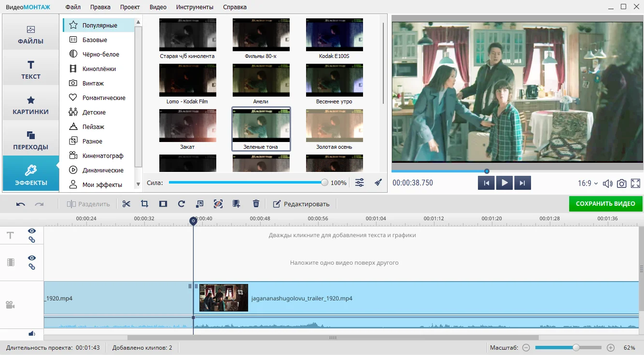Viewport: 644px width, 355px height.
Task: Select the Базовые effects category
Action: coord(99,40)
